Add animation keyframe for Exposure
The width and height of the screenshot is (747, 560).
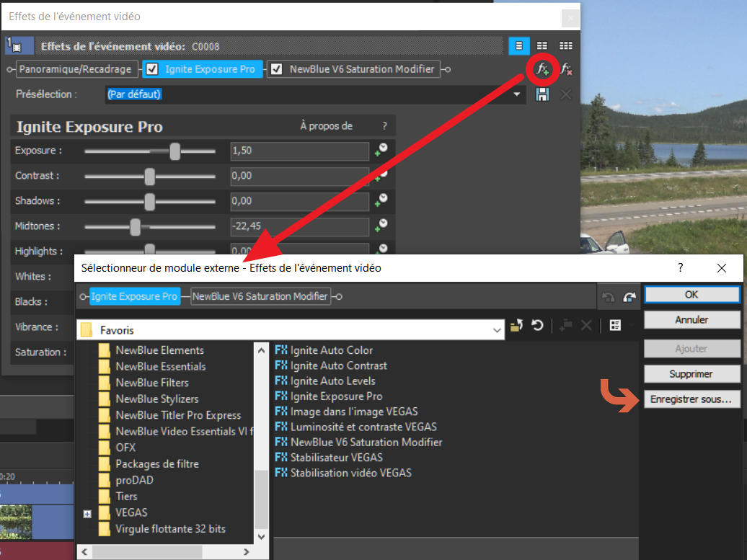[381, 150]
